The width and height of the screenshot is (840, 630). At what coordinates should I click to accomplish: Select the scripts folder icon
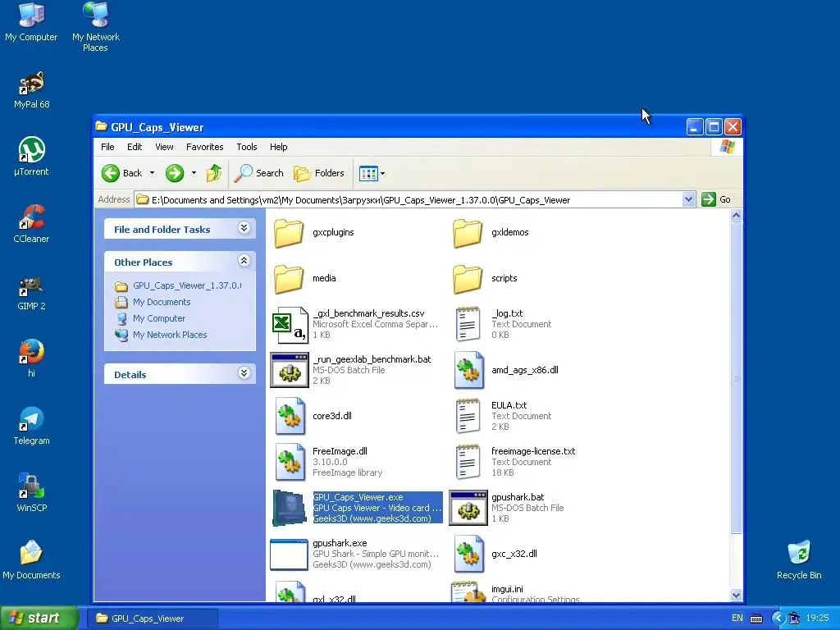(x=468, y=279)
